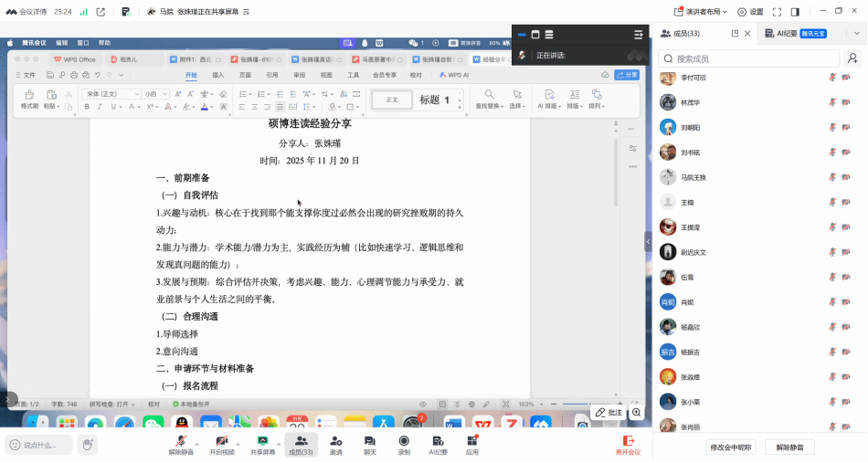Viewport: 868px width, 463px height.
Task: Click the 解除静音 microphone icon
Action: tap(180, 440)
